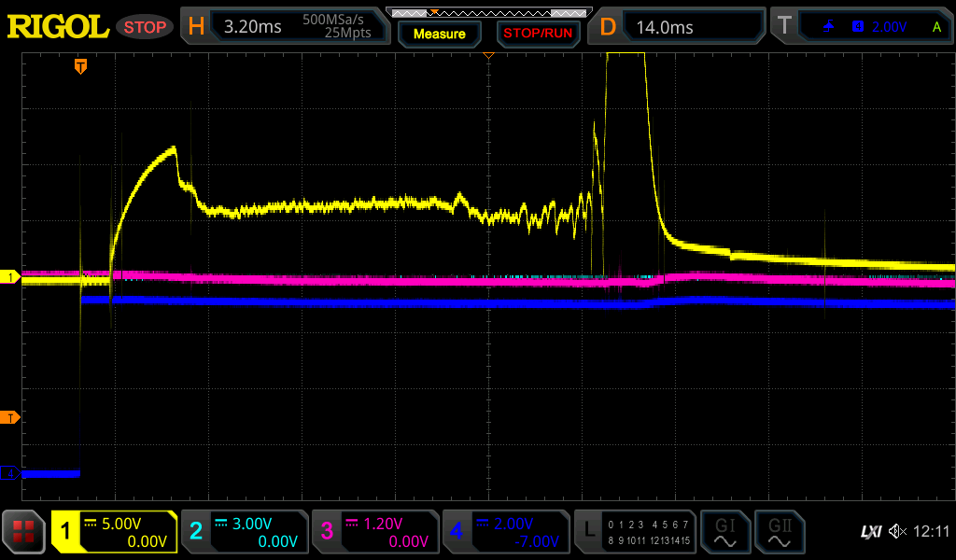Click the yellow channel 1 ground marker
The image size is (956, 560).
pyautogui.click(x=12, y=277)
